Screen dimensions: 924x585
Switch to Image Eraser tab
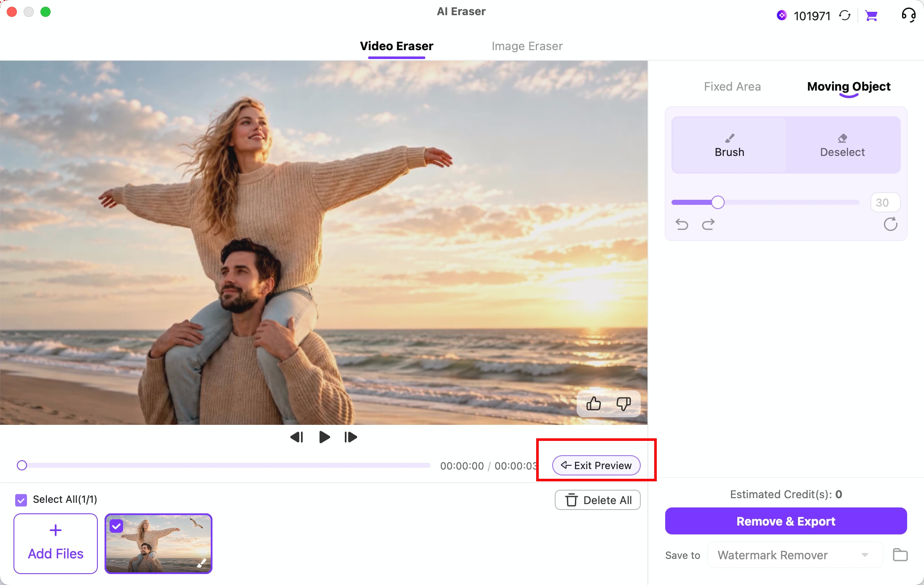coord(527,46)
